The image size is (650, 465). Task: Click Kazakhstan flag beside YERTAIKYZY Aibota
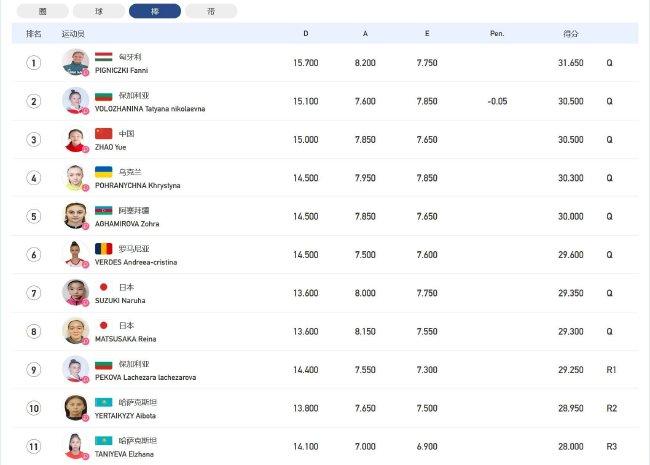coord(103,402)
